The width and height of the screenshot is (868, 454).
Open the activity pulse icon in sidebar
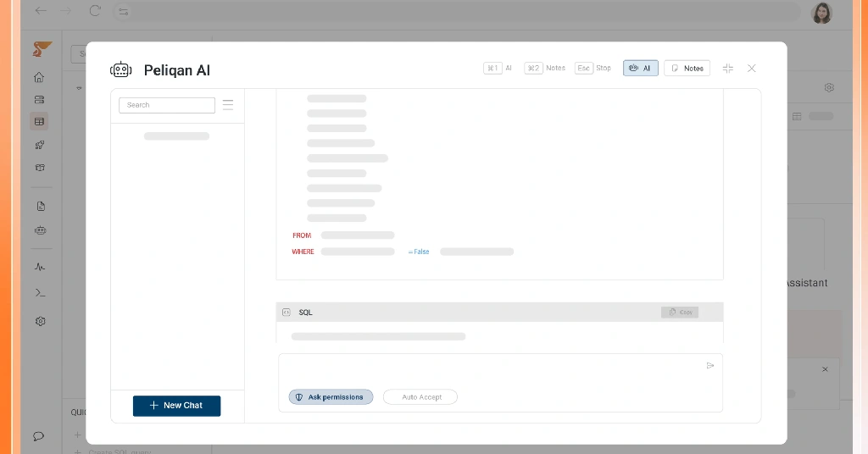click(40, 267)
